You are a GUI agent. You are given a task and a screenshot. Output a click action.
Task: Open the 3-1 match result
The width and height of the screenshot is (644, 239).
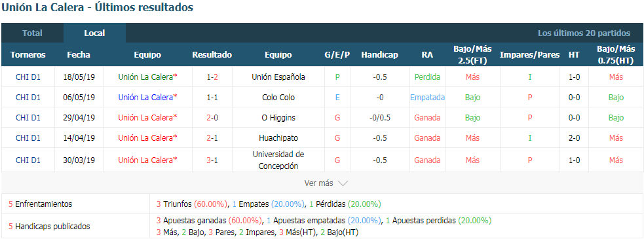point(212,160)
